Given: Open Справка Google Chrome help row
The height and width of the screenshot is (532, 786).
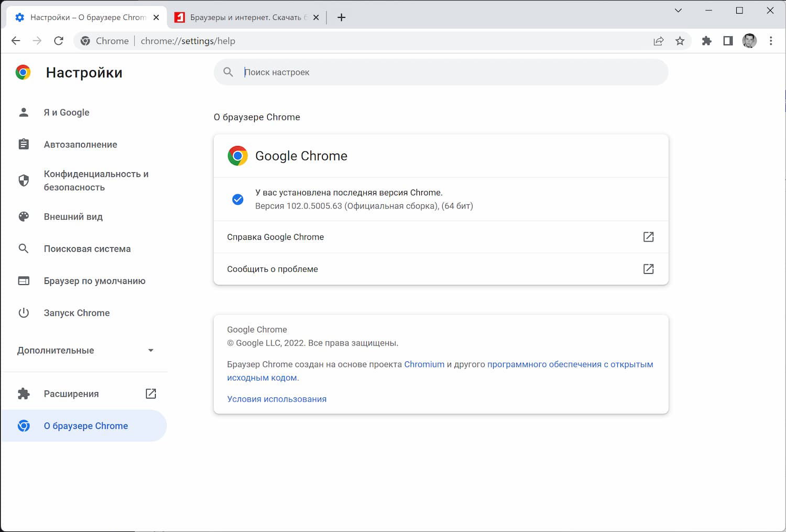Looking at the screenshot, I should click(x=441, y=237).
